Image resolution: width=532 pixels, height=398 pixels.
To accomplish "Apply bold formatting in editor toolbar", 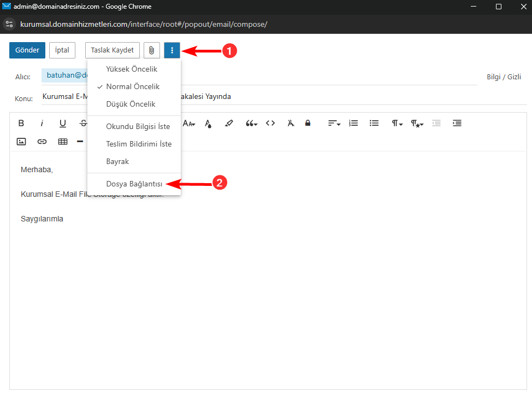I will coord(21,123).
